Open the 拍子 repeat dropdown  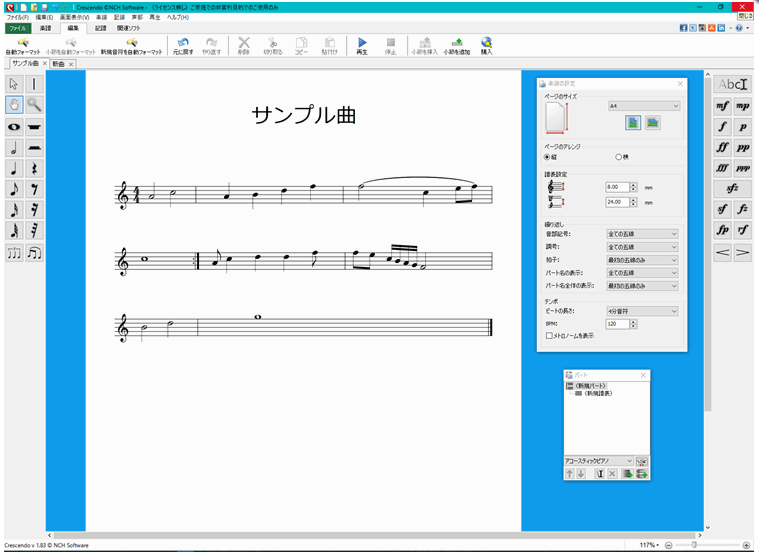pyautogui.click(x=642, y=260)
